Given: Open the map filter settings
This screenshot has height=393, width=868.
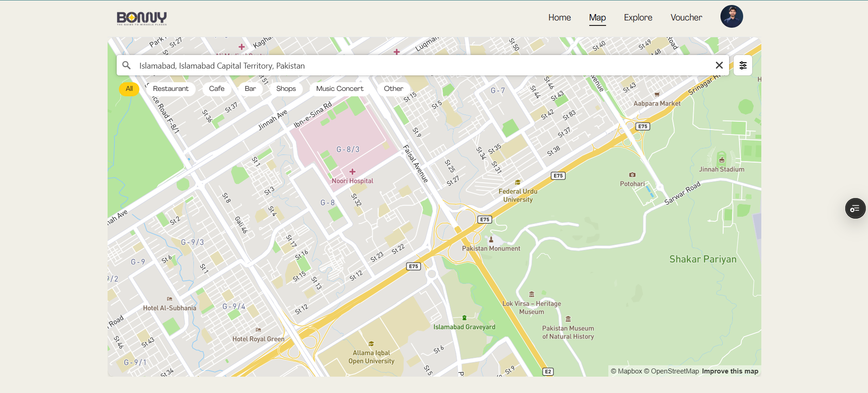Looking at the screenshot, I should 743,65.
